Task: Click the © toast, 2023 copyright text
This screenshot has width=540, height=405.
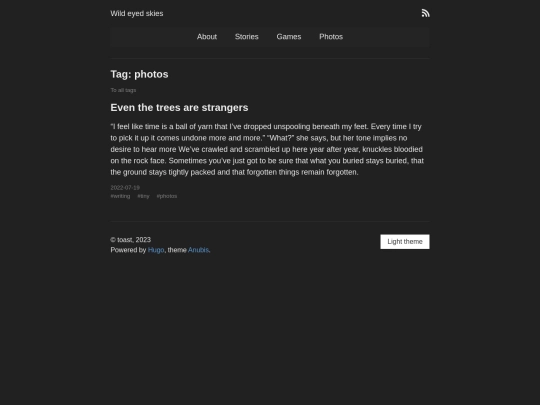Action: pos(131,240)
